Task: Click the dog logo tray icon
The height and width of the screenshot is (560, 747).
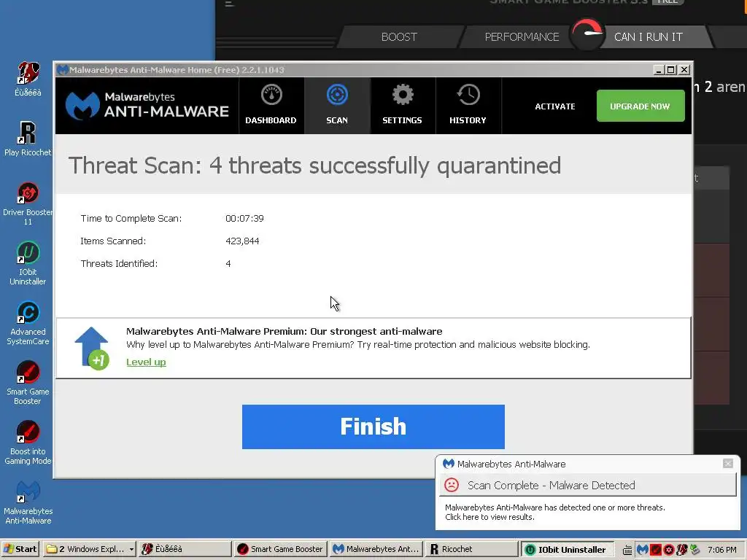Action: coord(682,550)
